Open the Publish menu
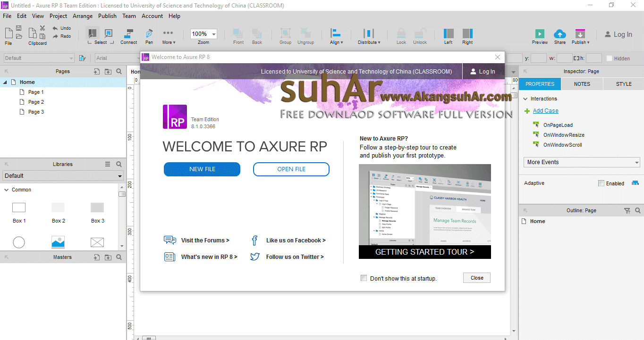Image resolution: width=644 pixels, height=340 pixels. click(x=107, y=16)
